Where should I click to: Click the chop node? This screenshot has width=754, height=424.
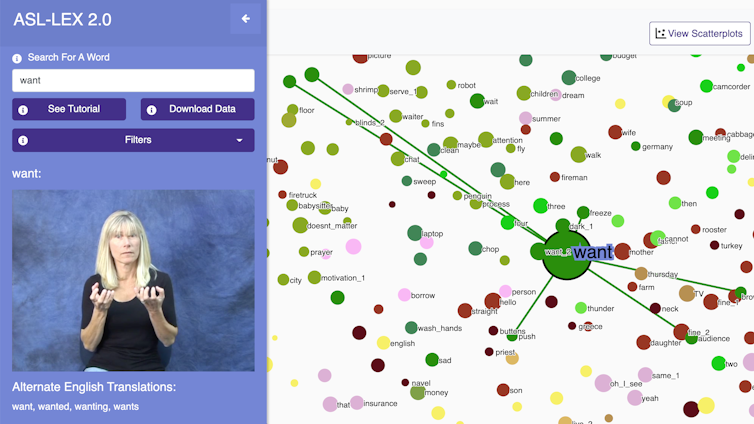point(475,249)
